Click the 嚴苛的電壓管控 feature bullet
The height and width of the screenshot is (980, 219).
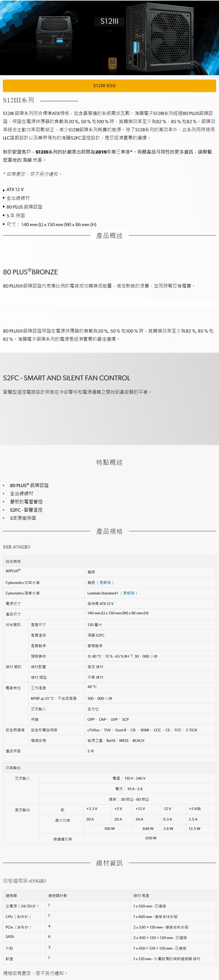(x=26, y=502)
